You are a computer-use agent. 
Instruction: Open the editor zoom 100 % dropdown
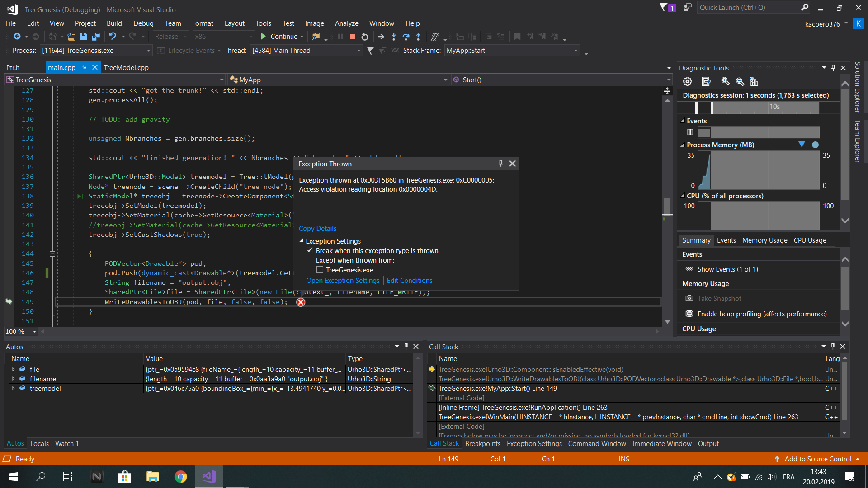point(34,332)
